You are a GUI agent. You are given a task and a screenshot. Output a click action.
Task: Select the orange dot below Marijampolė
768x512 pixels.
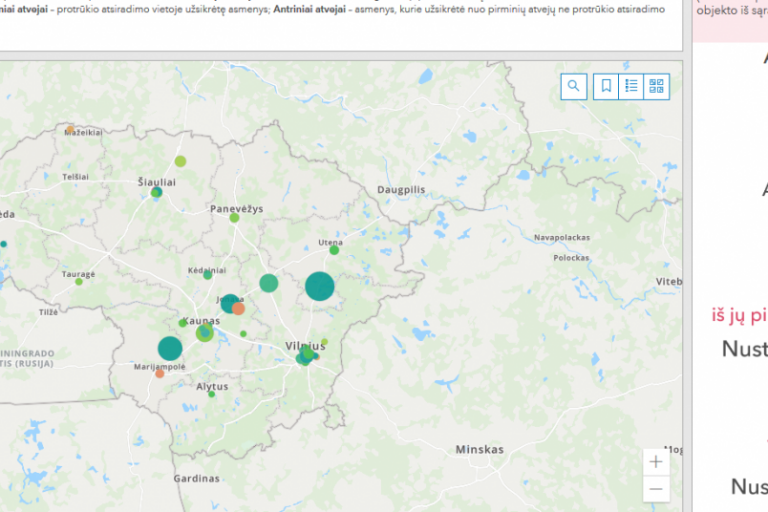[160, 374]
